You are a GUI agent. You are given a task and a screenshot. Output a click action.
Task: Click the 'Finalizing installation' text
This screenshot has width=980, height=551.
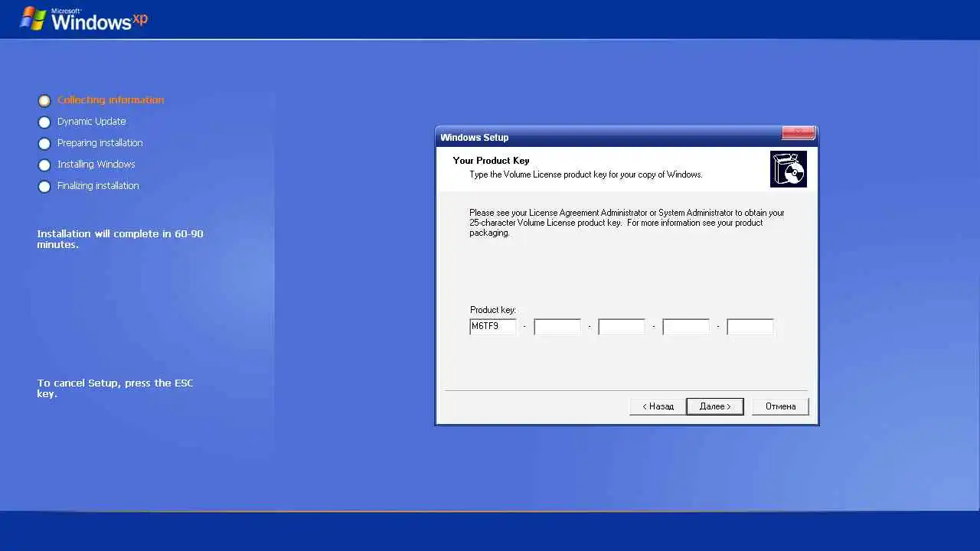98,185
